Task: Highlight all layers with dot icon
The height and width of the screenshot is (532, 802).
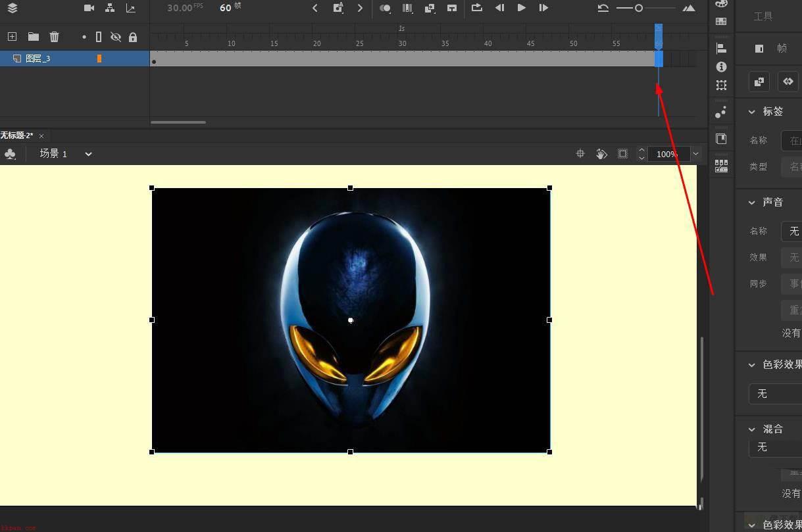Action: click(84, 37)
